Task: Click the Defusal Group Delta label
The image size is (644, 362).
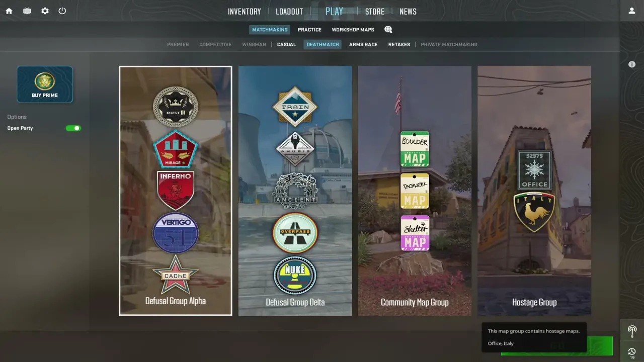Action: click(x=295, y=302)
